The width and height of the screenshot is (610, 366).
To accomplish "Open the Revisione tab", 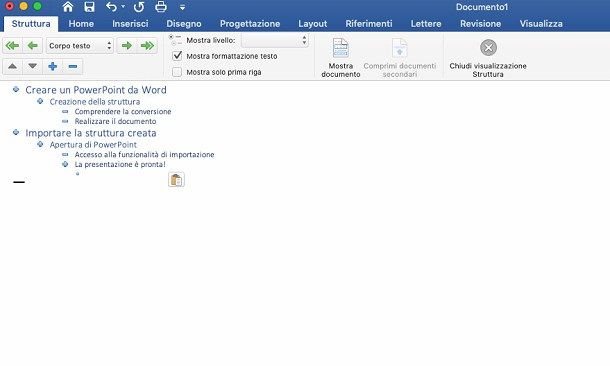I will [480, 24].
